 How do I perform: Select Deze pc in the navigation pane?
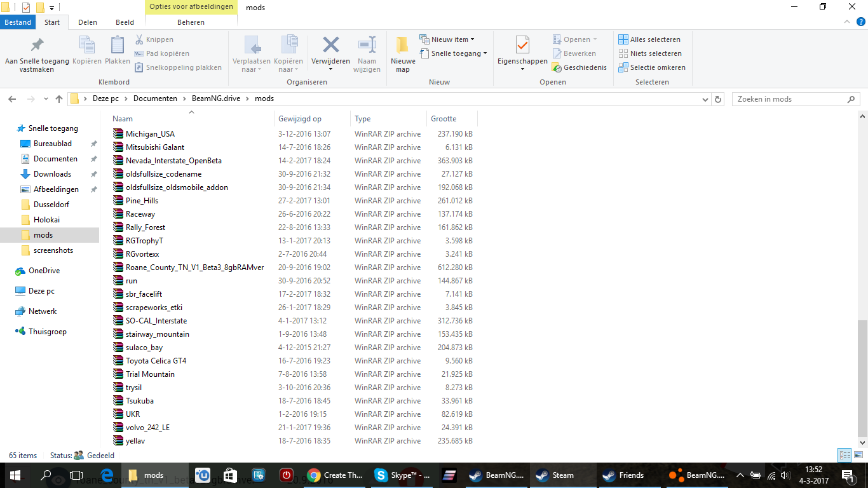[x=41, y=291]
